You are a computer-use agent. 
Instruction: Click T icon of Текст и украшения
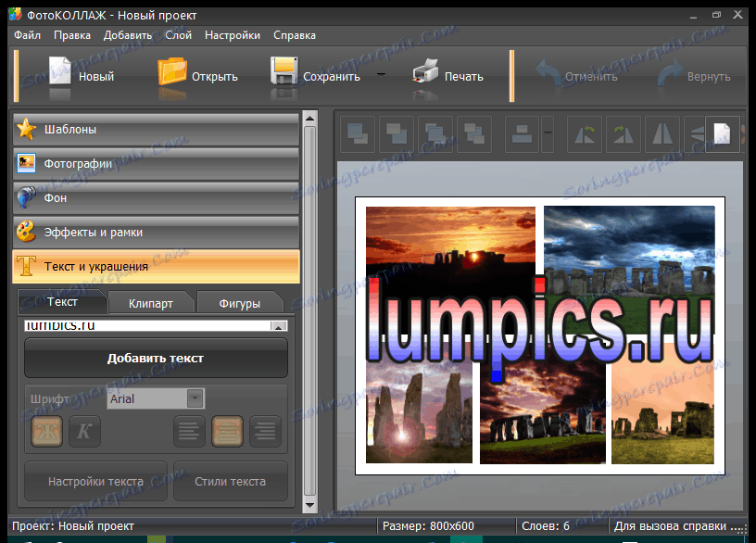point(26,266)
